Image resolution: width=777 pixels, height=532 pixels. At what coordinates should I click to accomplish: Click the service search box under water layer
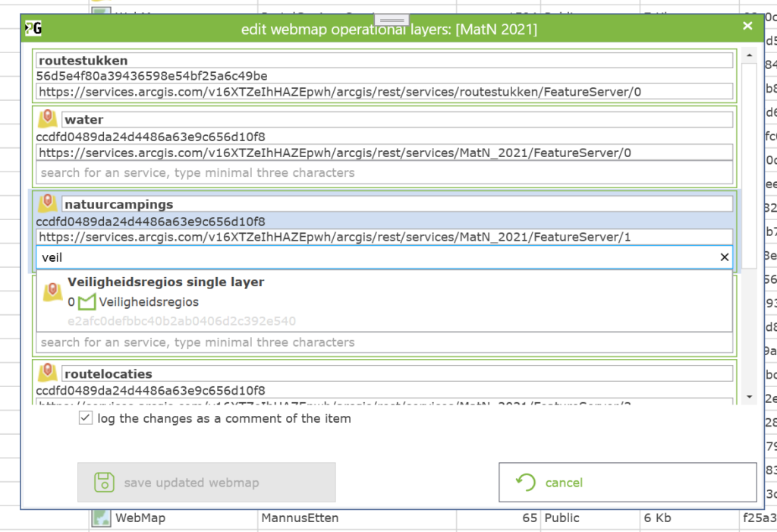click(385, 173)
